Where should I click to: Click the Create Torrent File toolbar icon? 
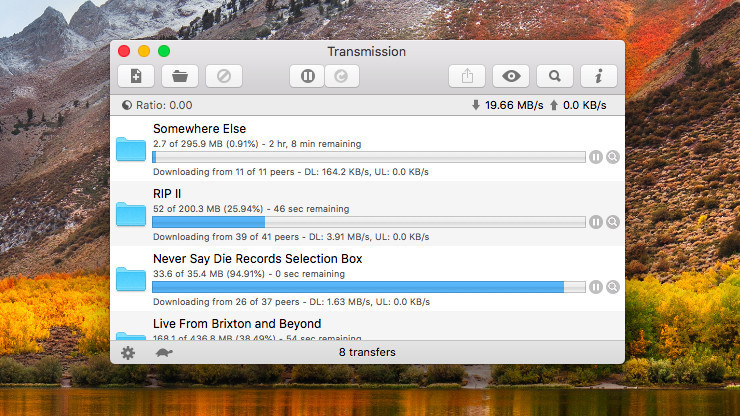point(136,76)
